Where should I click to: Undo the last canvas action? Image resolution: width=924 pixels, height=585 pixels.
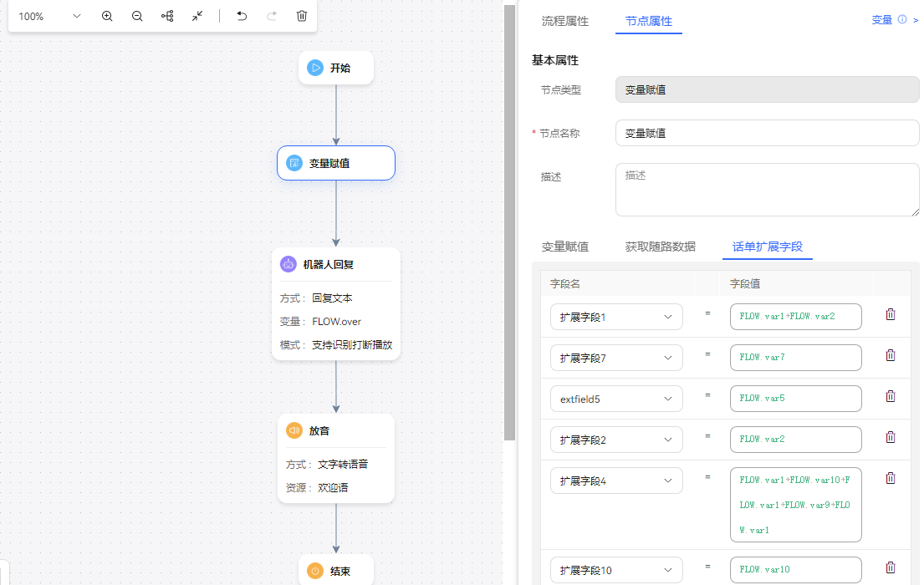242,16
